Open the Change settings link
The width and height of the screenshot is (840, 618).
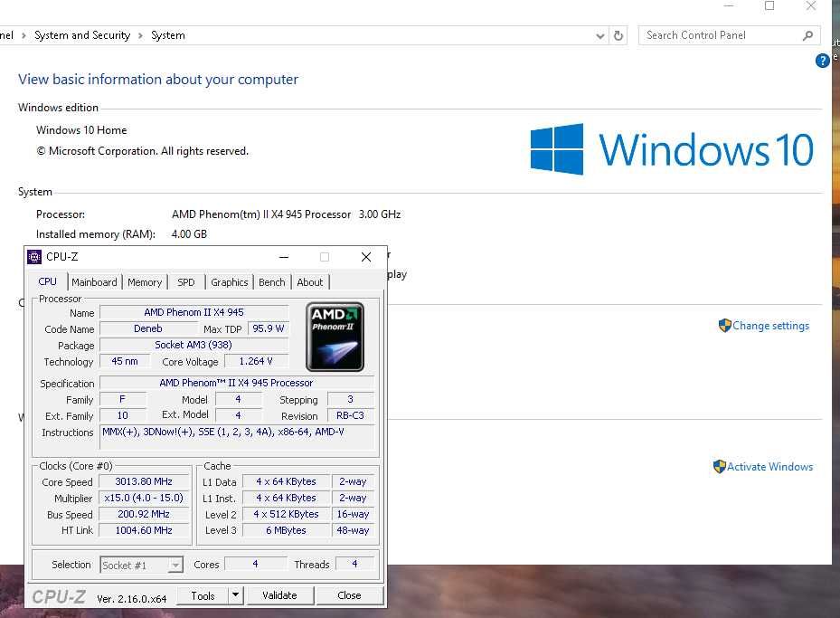click(x=770, y=326)
